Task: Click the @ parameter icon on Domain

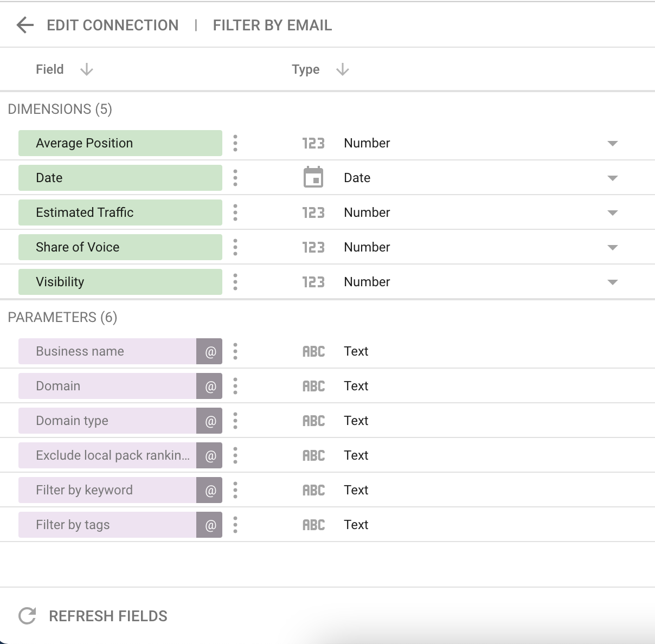Action: (209, 386)
